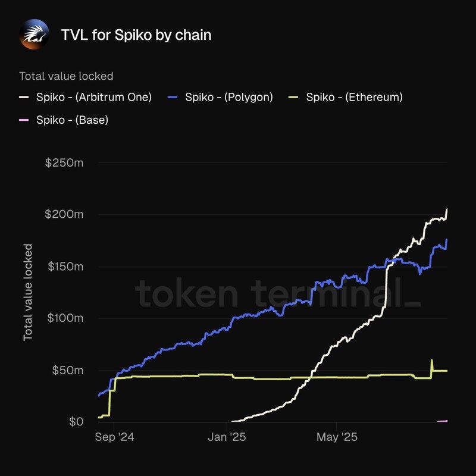Toggle the Spiko - (Arbitrum One) legend entry

point(85,97)
